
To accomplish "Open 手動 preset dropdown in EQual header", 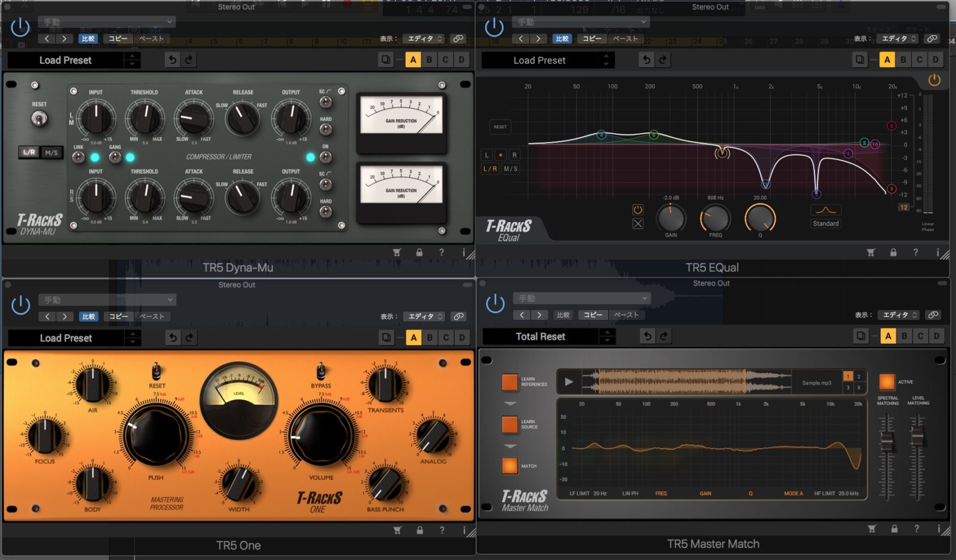I will (x=581, y=22).
